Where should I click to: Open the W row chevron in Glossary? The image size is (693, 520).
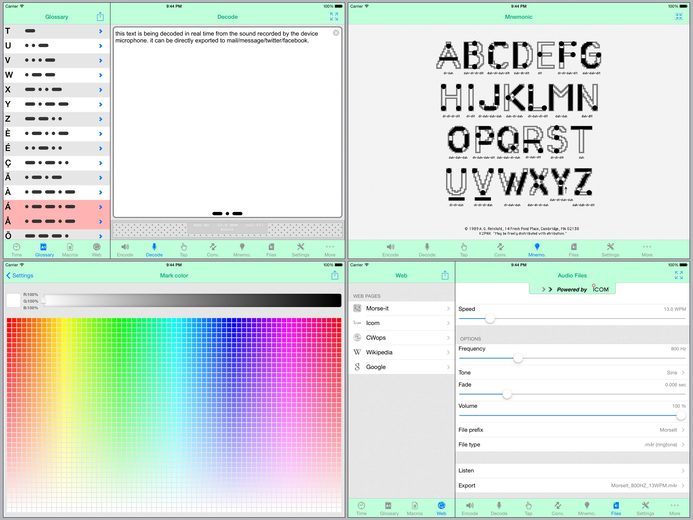(101, 75)
